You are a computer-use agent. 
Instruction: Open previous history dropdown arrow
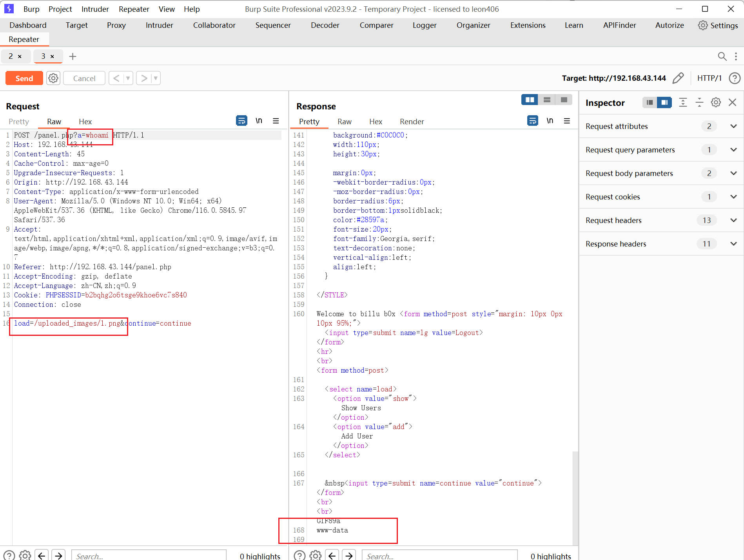tap(128, 78)
